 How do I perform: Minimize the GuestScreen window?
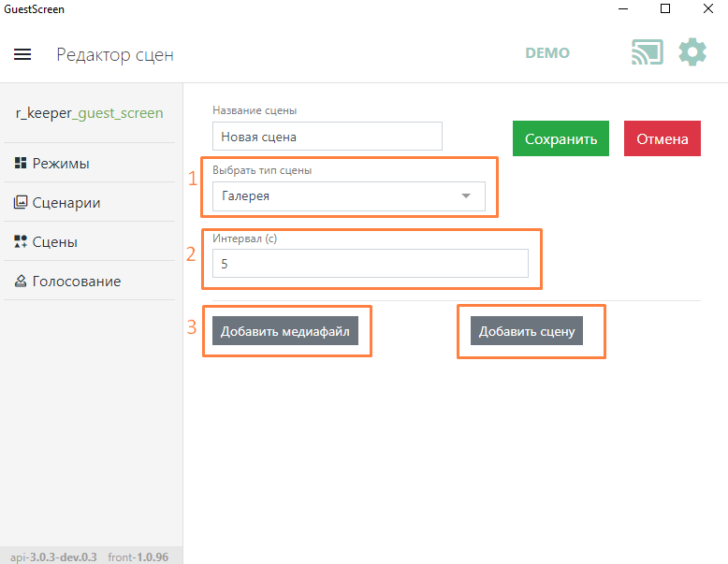coord(622,9)
